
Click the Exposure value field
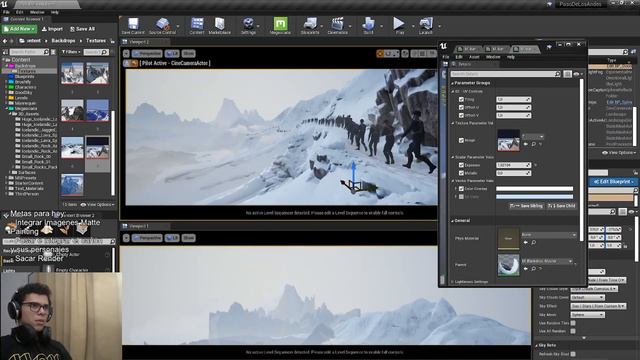pos(513,165)
